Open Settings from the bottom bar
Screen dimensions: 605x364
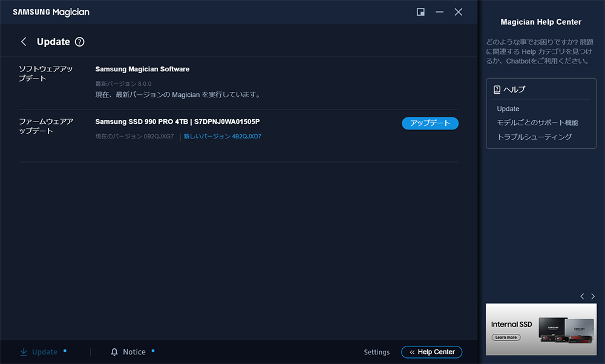(376, 352)
